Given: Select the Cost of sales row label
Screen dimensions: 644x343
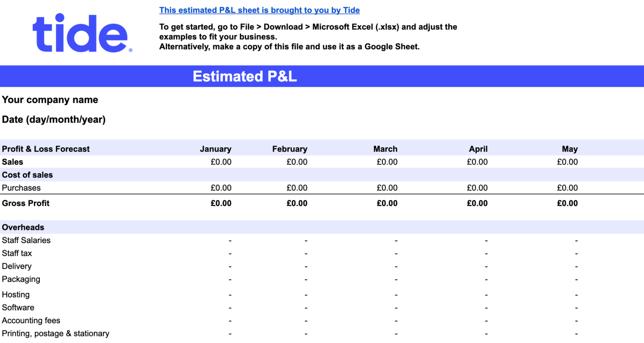Looking at the screenshot, I should click(x=27, y=175).
